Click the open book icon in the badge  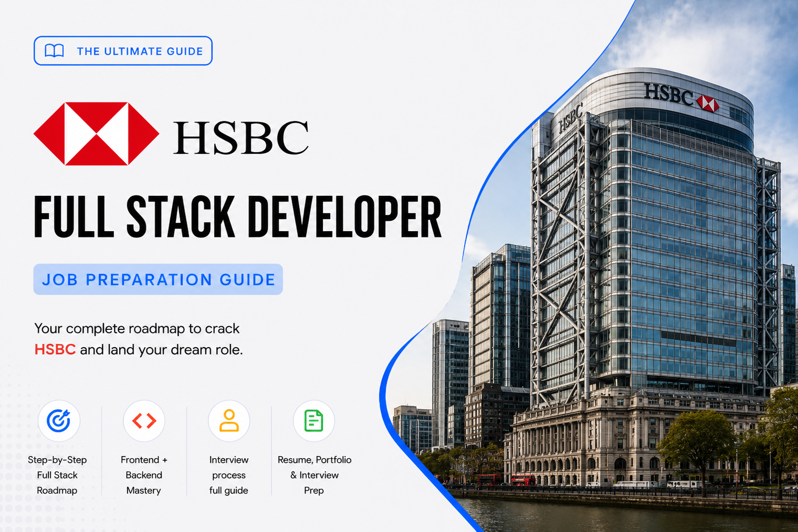point(54,51)
